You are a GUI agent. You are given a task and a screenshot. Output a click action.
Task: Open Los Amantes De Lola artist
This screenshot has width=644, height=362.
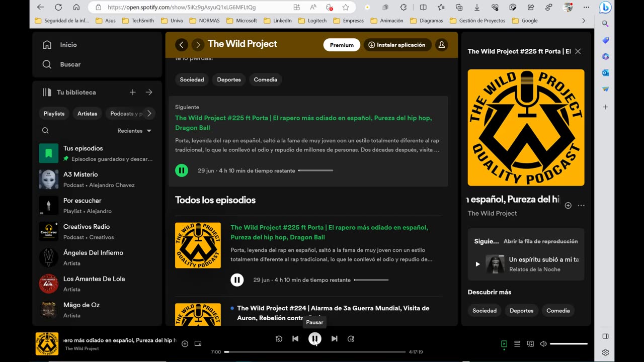[97, 284]
